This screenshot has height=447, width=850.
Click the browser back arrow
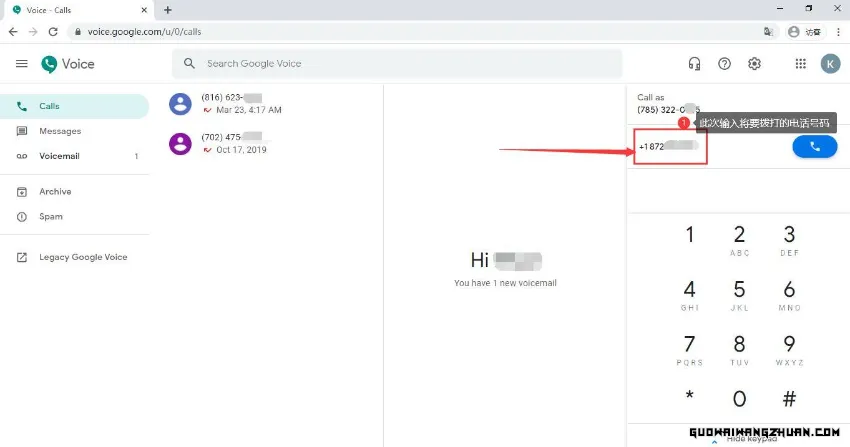(x=13, y=32)
